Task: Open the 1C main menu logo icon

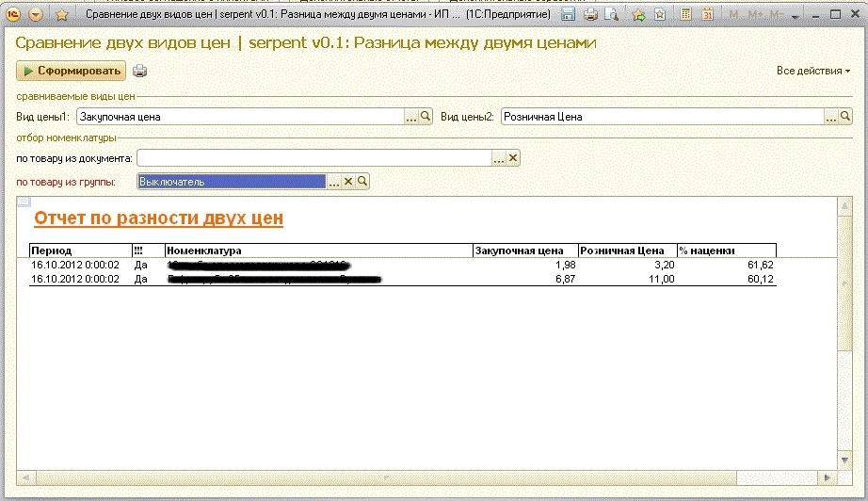Action: (x=13, y=14)
